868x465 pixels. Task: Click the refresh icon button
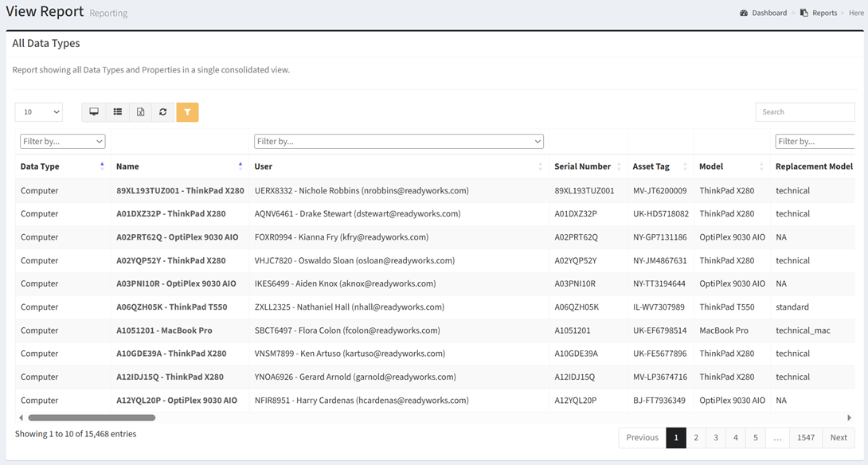tap(163, 112)
